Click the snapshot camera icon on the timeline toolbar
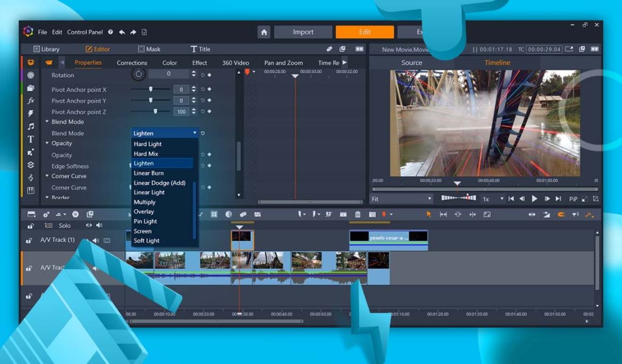 click(x=372, y=214)
